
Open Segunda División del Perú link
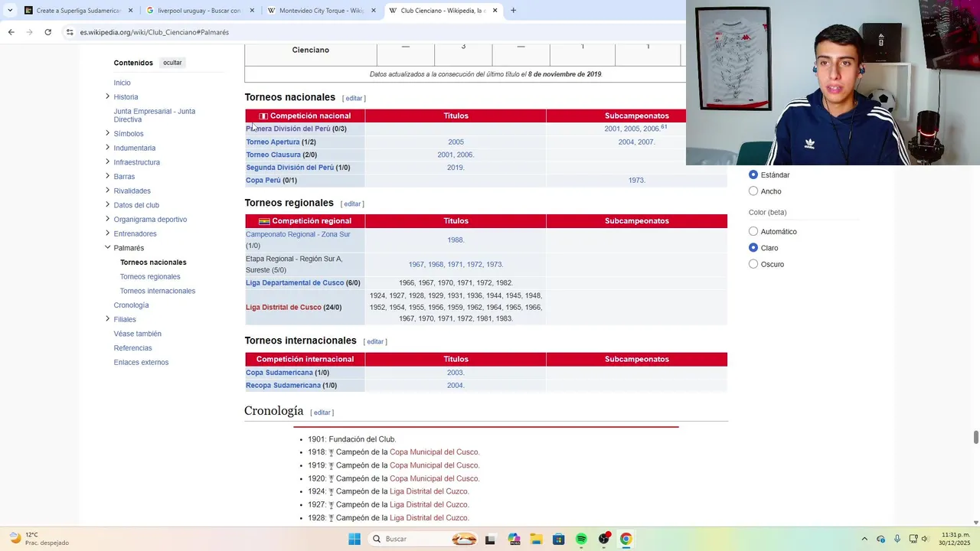click(x=289, y=168)
